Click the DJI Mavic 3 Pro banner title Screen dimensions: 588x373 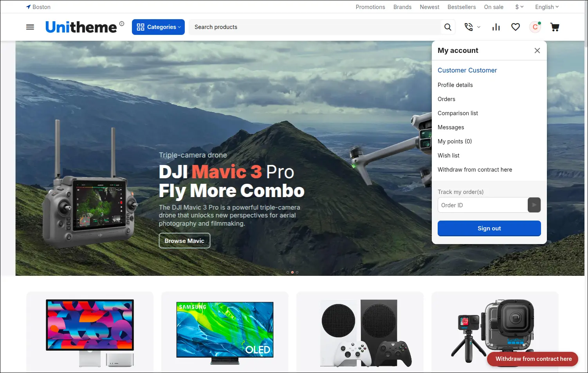pos(231,181)
